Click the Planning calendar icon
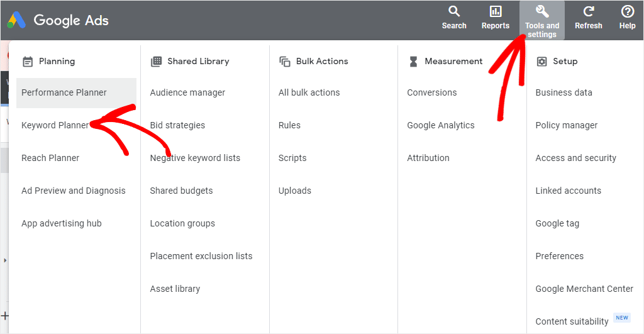This screenshot has height=334, width=644. (x=28, y=62)
